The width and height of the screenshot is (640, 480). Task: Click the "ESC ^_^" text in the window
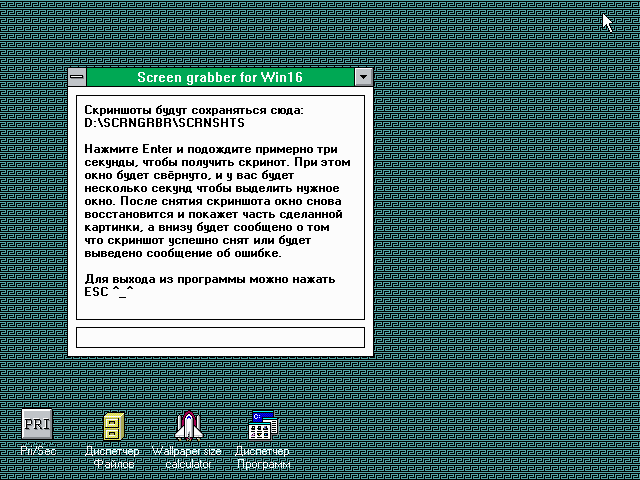click(x=109, y=292)
